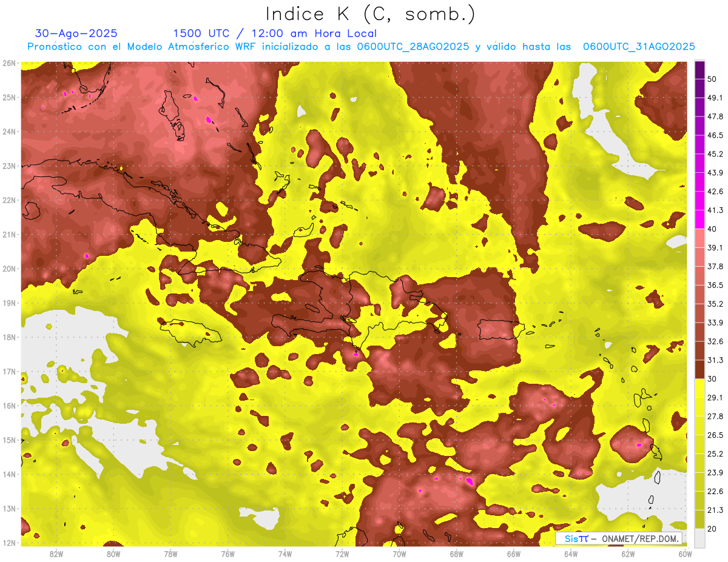Click the 64W longitude axis label
Image resolution: width=728 pixels, height=562 pixels.
[x=570, y=554]
